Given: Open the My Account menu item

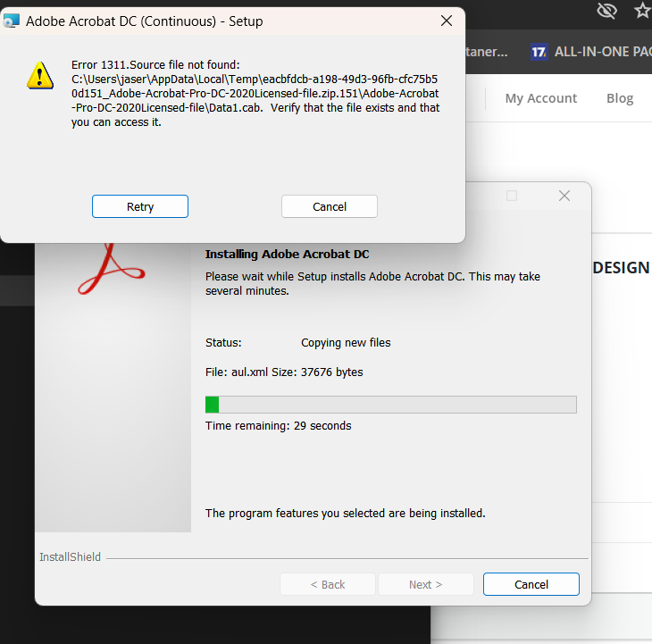Looking at the screenshot, I should [540, 98].
